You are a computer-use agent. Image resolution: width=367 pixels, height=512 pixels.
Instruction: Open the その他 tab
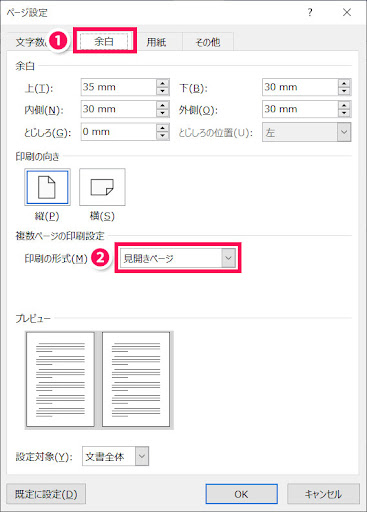click(208, 42)
